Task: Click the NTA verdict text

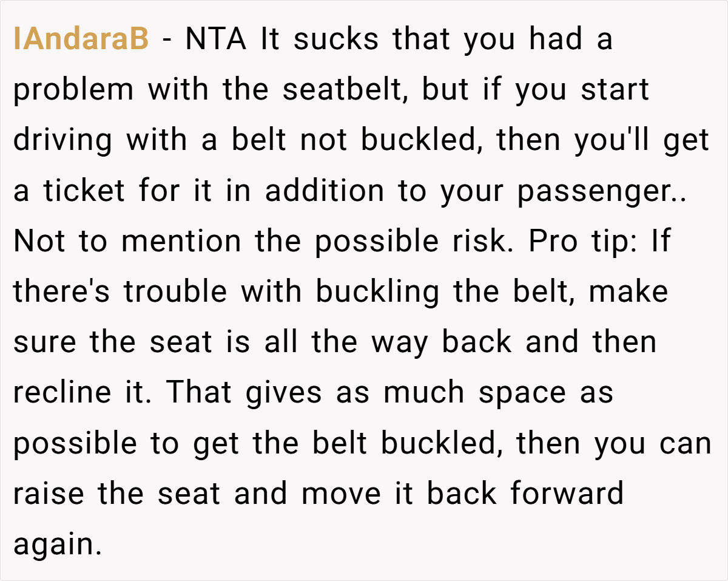Action: [x=216, y=40]
